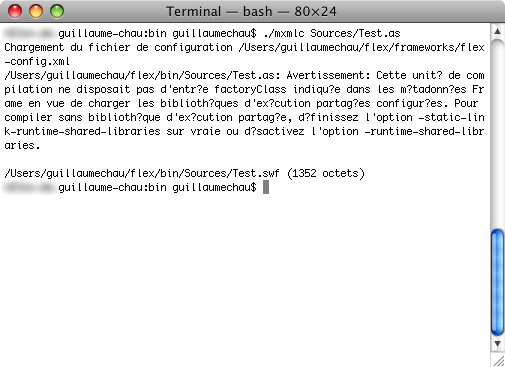This screenshot has height=367, width=505.
Task: Click the scrollbar up arrow
Action: coord(497,31)
